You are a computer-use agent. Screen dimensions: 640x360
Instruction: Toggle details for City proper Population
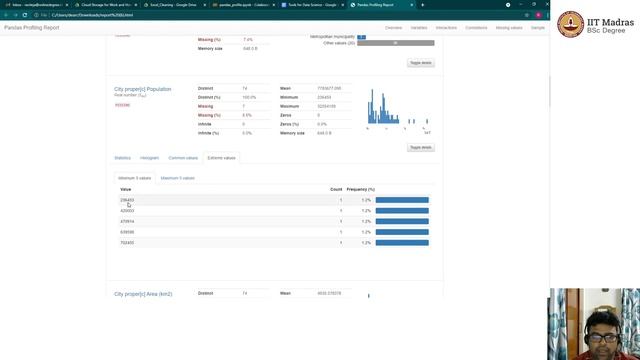point(421,147)
